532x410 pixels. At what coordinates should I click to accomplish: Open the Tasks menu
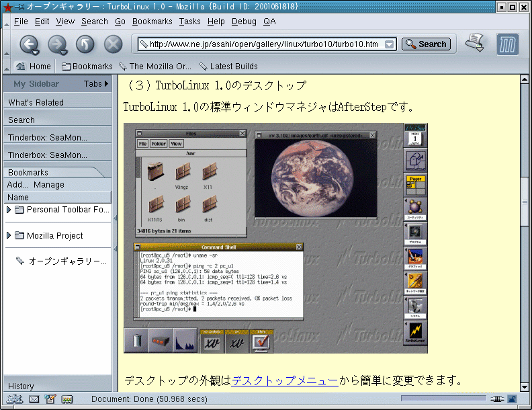point(189,22)
